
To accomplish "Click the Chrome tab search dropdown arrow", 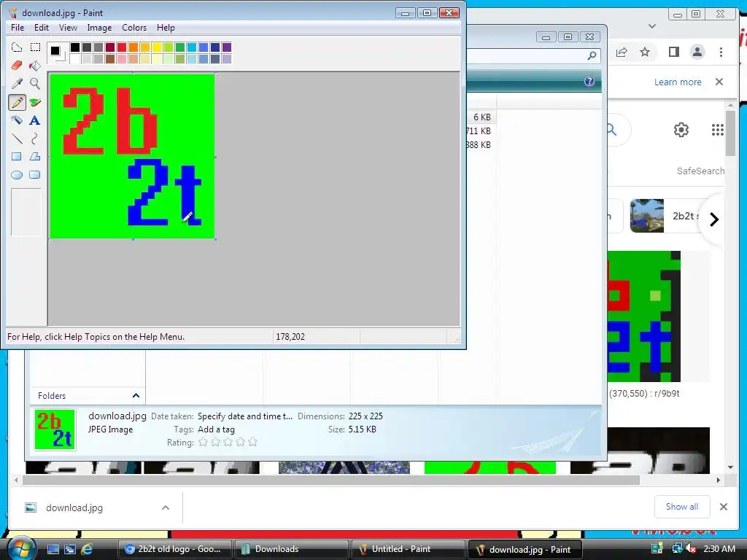I will (652, 26).
